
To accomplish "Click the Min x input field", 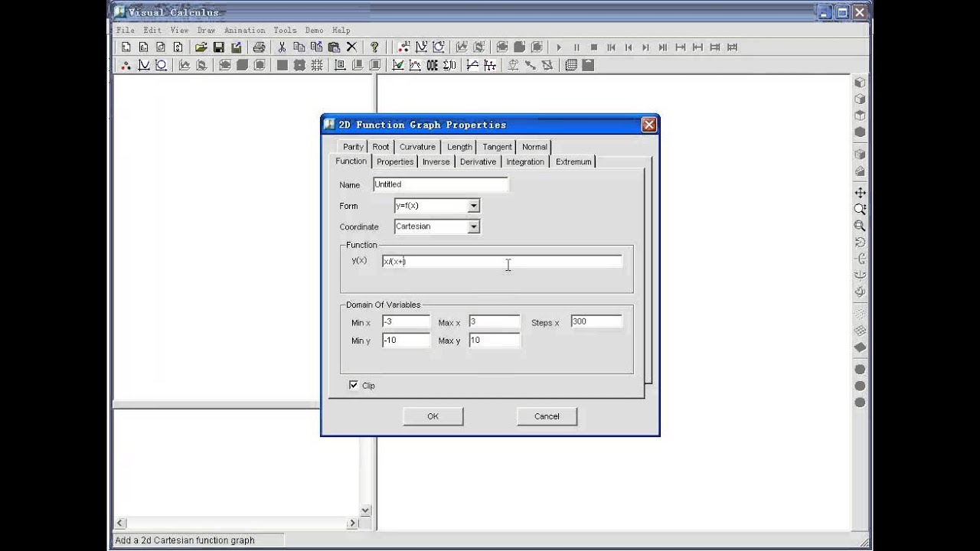I will tap(406, 322).
